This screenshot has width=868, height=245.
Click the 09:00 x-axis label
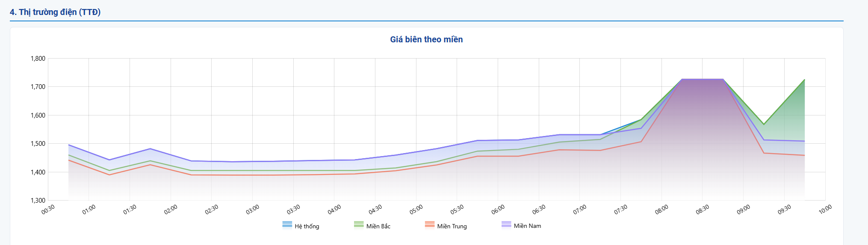tap(743, 210)
